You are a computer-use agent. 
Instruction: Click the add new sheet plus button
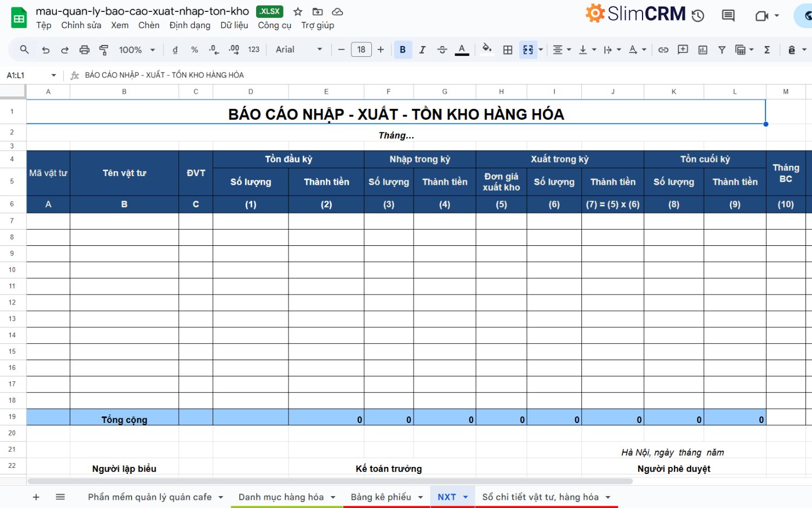[x=36, y=497]
